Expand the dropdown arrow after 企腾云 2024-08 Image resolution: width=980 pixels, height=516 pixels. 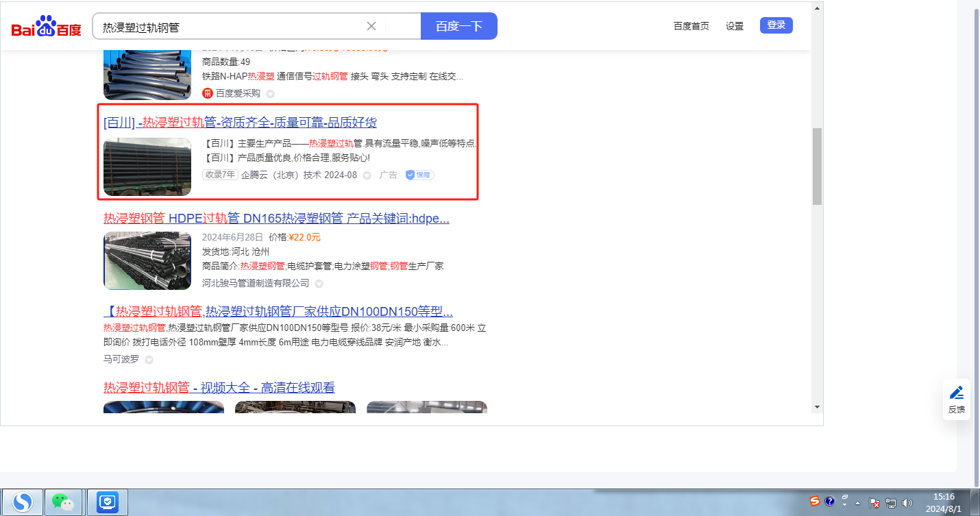(367, 175)
